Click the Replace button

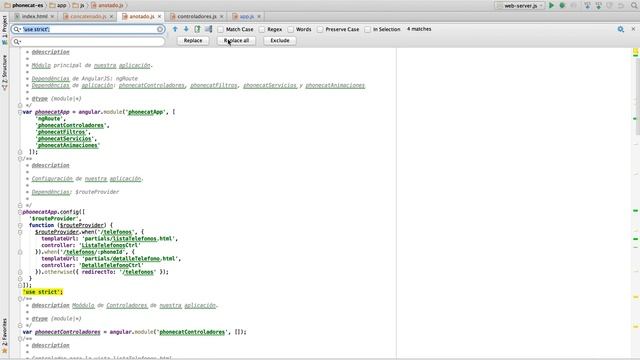pyautogui.click(x=193, y=41)
